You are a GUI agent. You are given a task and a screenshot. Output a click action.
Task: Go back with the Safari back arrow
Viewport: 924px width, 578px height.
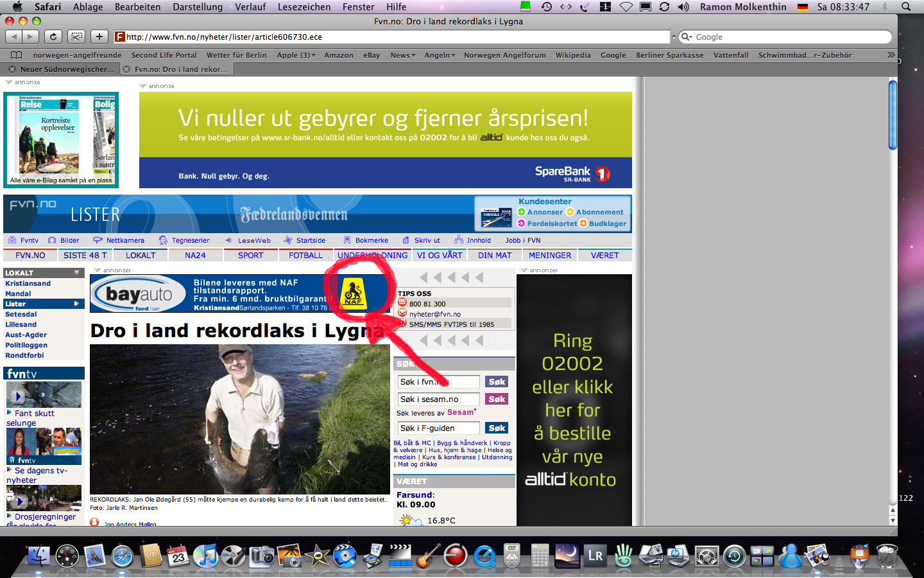click(x=14, y=37)
